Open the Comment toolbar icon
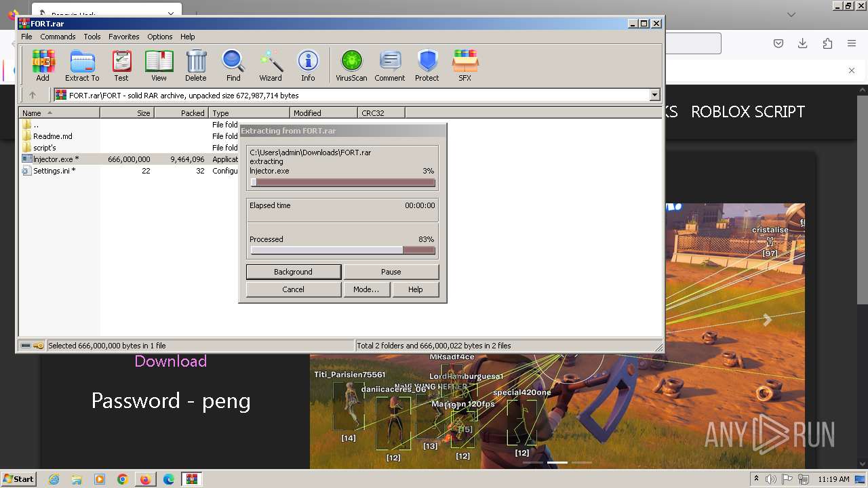 point(390,66)
